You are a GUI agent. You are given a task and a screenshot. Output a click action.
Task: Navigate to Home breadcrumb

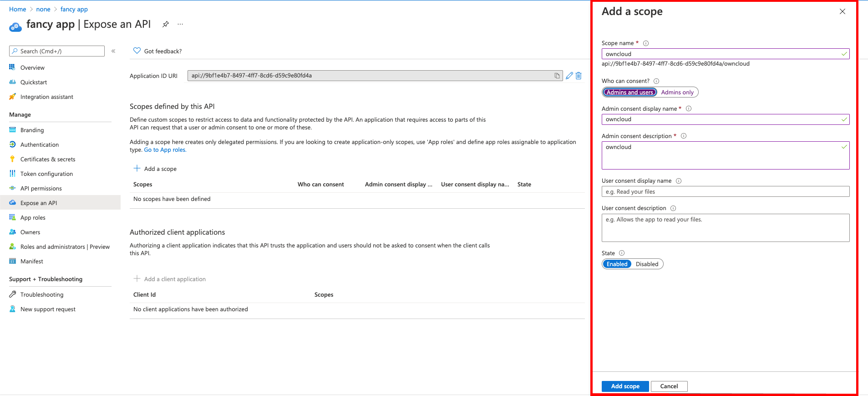point(17,9)
